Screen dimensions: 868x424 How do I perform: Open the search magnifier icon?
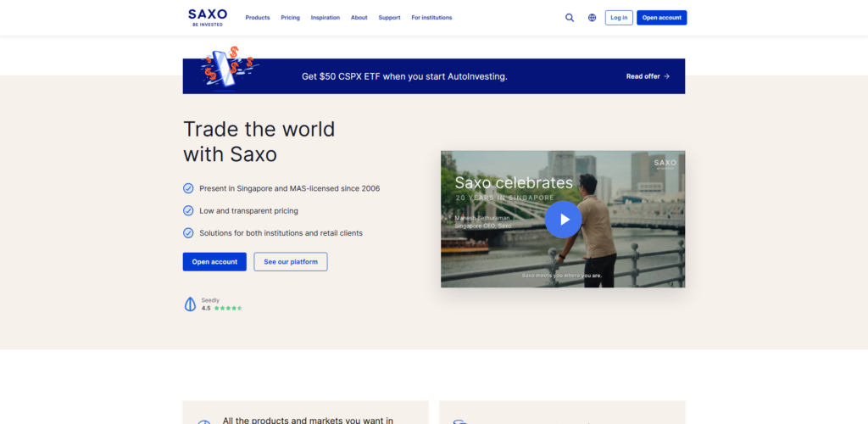click(570, 18)
